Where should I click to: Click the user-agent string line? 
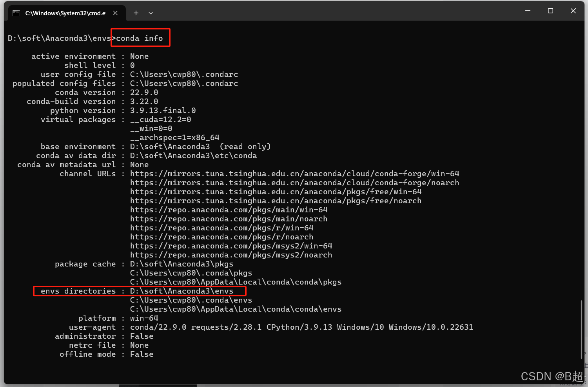(x=271, y=327)
